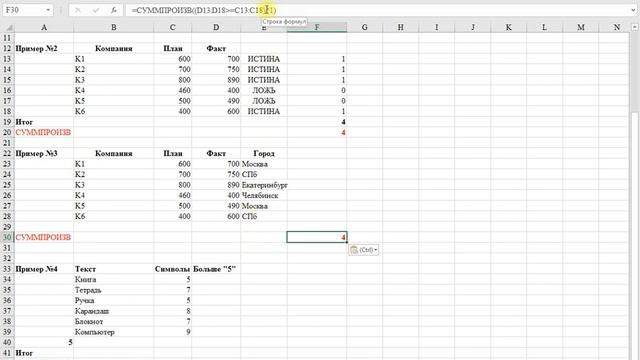The image size is (640, 360).
Task: Select column C header
Action: pos(172,27)
